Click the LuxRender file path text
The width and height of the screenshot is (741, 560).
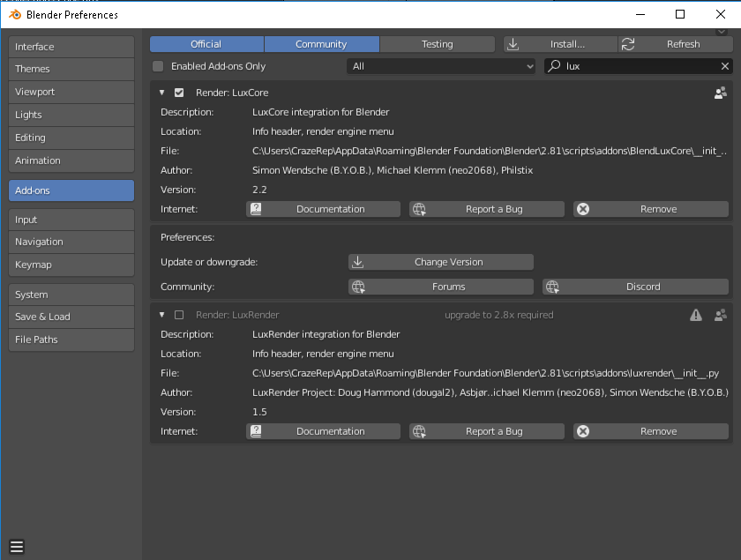click(485, 373)
